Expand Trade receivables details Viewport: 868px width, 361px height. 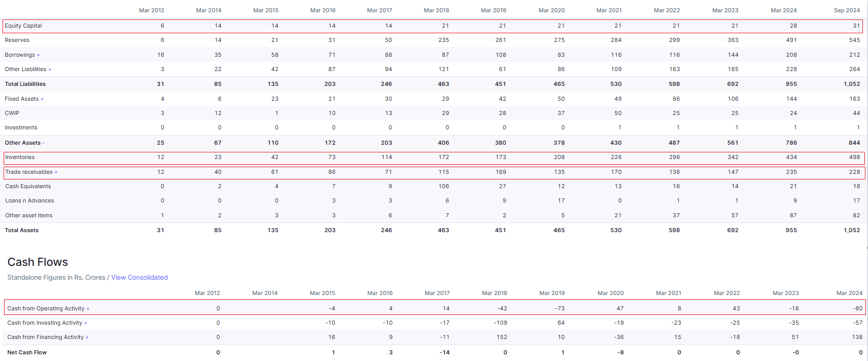(56, 172)
